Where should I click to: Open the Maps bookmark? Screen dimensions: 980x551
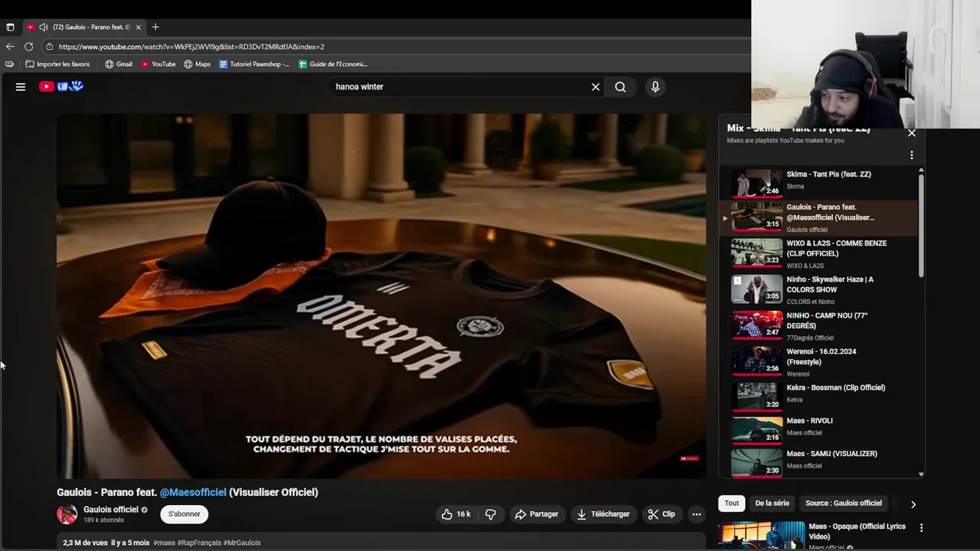coord(197,64)
